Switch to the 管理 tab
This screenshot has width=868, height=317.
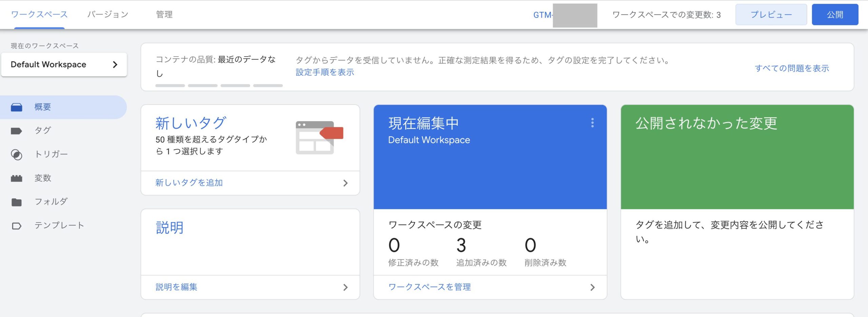pos(164,15)
